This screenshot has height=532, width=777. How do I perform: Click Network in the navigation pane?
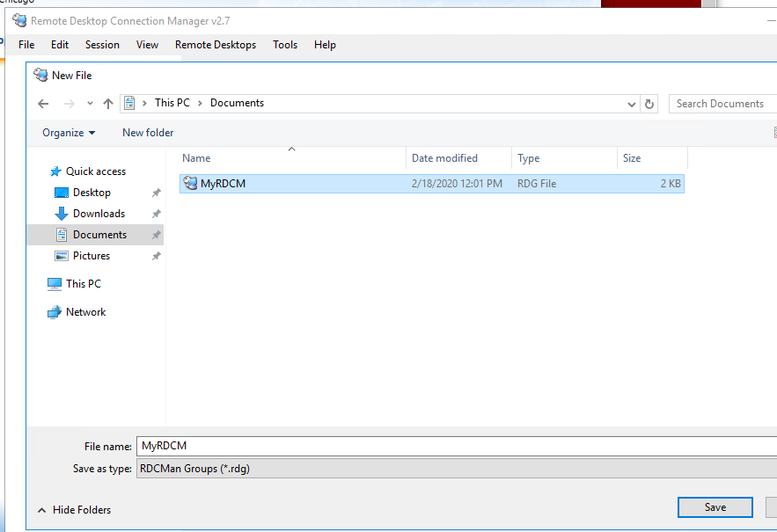85,311
